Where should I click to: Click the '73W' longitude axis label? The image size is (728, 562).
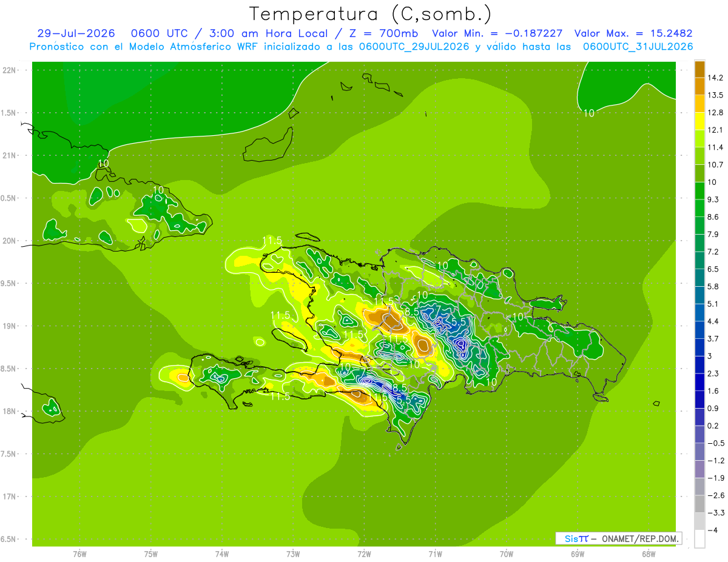(293, 554)
